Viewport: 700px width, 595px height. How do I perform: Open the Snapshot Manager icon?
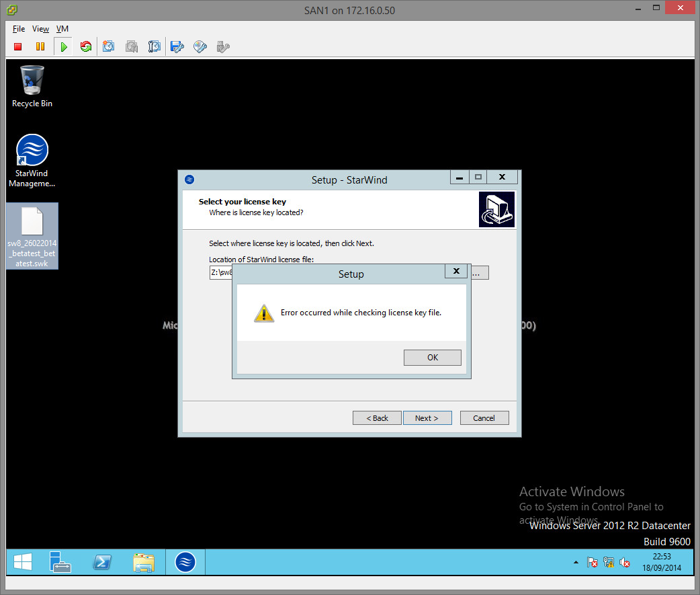(x=154, y=46)
